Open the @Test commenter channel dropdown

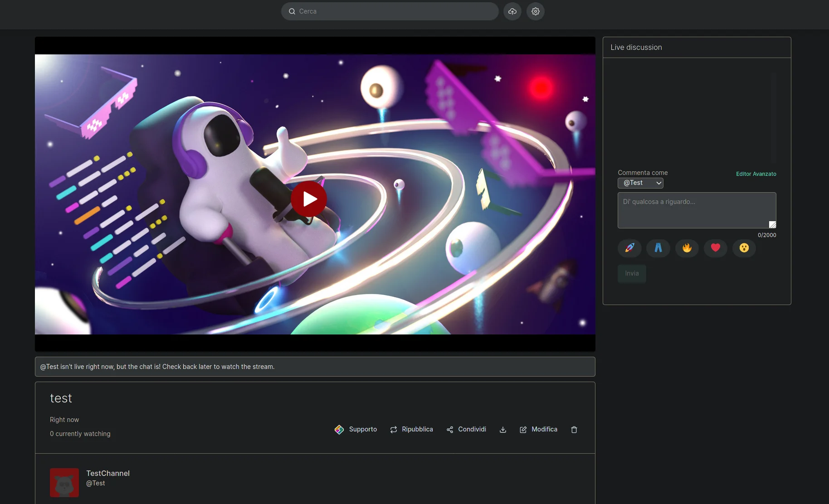640,183
